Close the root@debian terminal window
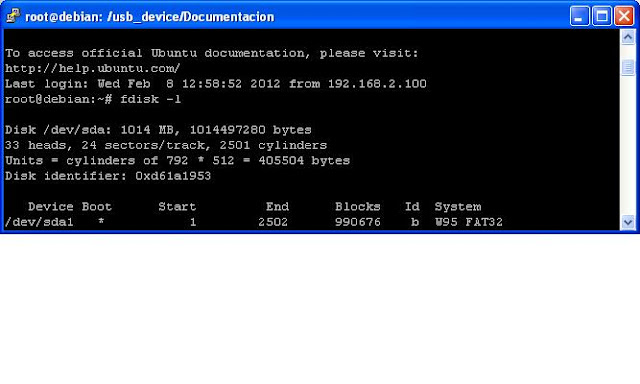The width and height of the screenshot is (640, 384). [624, 16]
